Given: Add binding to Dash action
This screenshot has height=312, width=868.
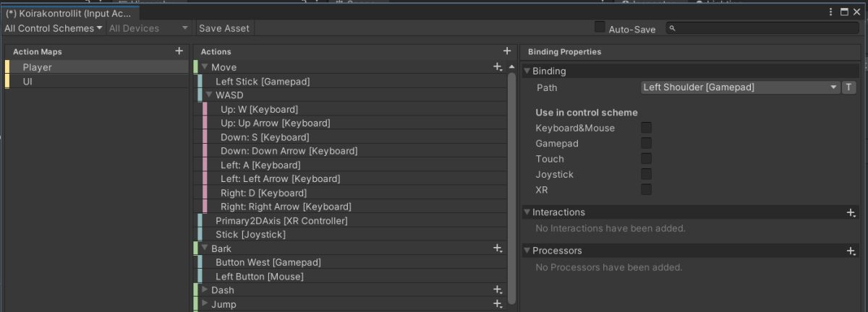Looking at the screenshot, I should click(498, 290).
